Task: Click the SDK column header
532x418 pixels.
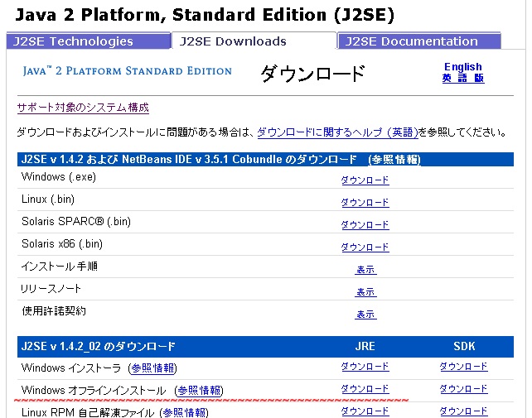Action: click(x=464, y=346)
